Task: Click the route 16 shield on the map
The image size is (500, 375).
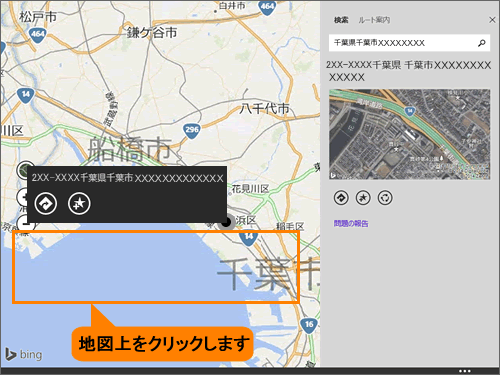Action: tap(309, 325)
